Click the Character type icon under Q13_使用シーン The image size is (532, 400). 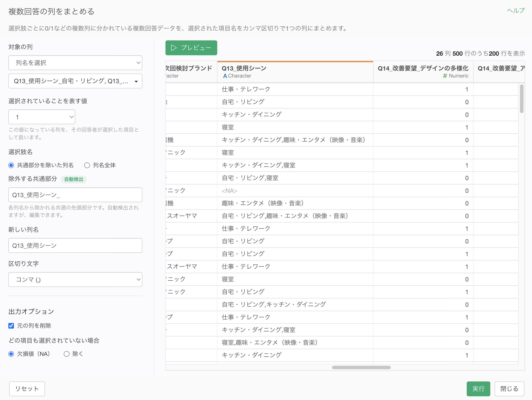point(225,76)
